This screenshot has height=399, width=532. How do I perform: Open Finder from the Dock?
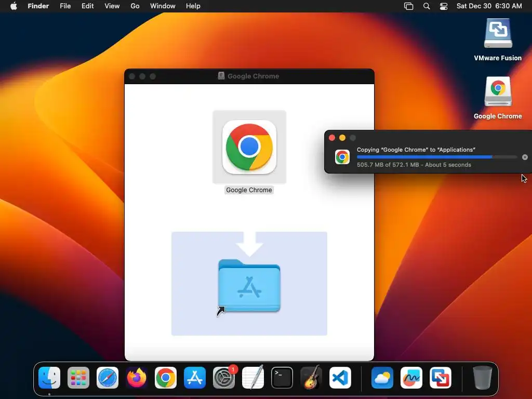click(x=49, y=378)
